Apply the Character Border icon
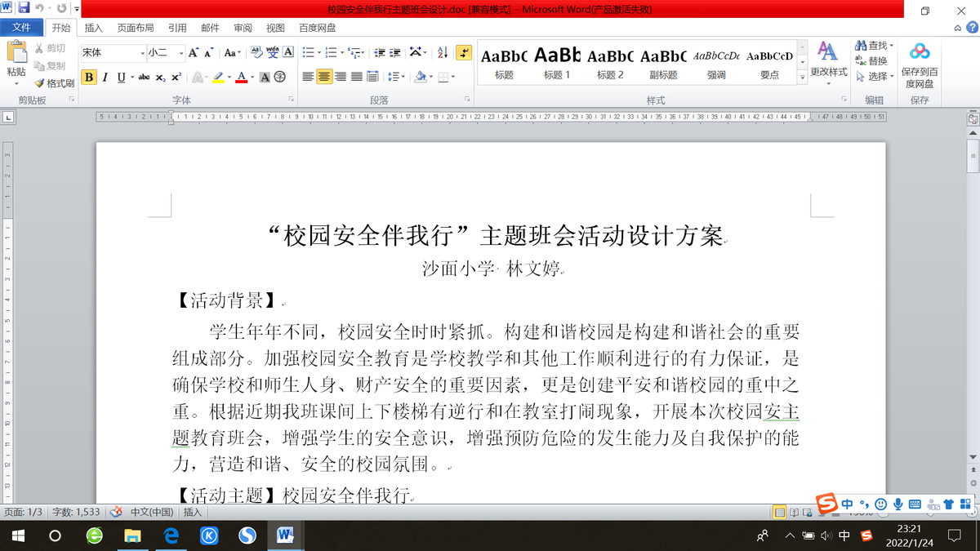This screenshot has height=551, width=980. pyautogui.click(x=287, y=52)
